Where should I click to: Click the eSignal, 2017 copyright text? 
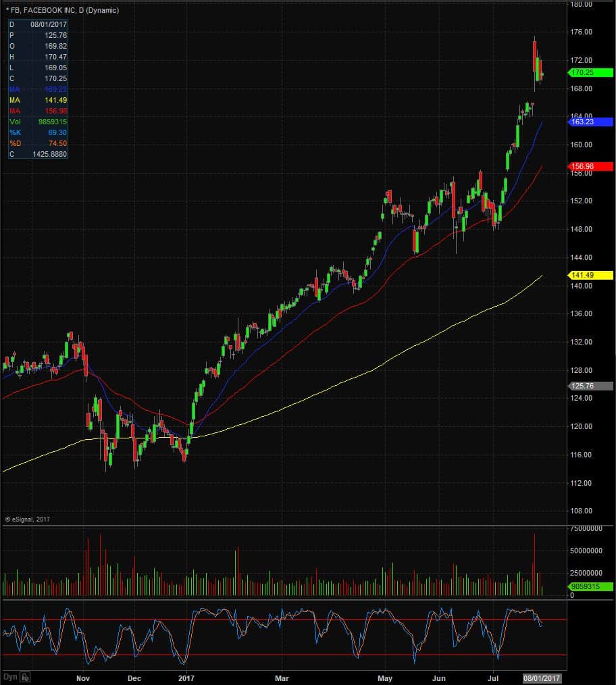[27, 519]
